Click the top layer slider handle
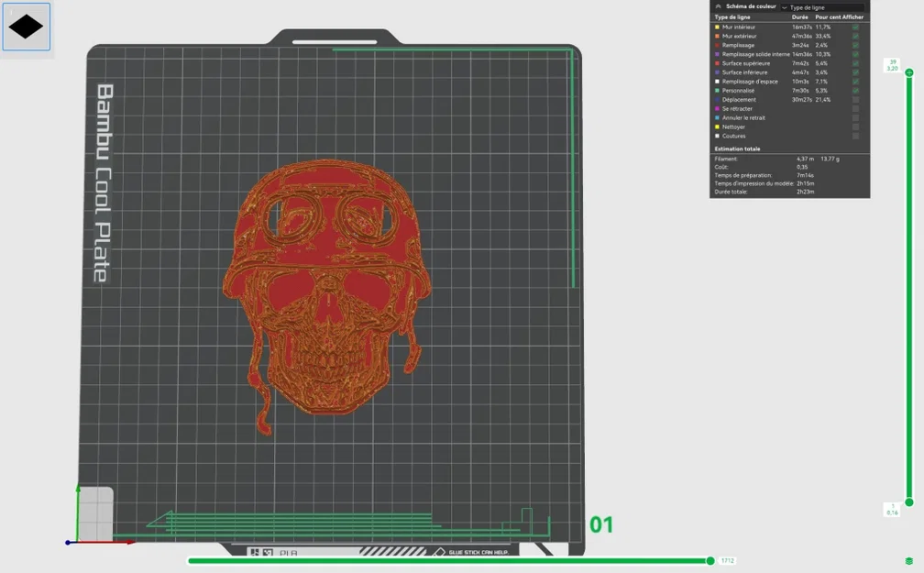 [x=909, y=72]
